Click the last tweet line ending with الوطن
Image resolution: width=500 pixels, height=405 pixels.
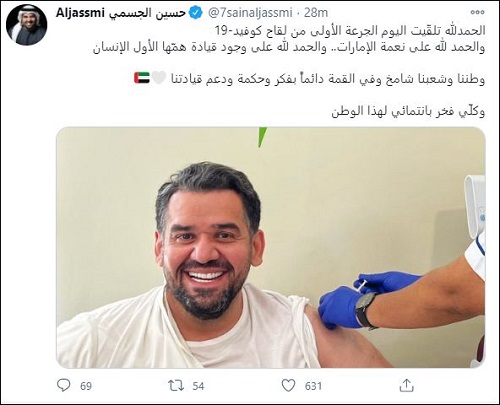point(408,111)
